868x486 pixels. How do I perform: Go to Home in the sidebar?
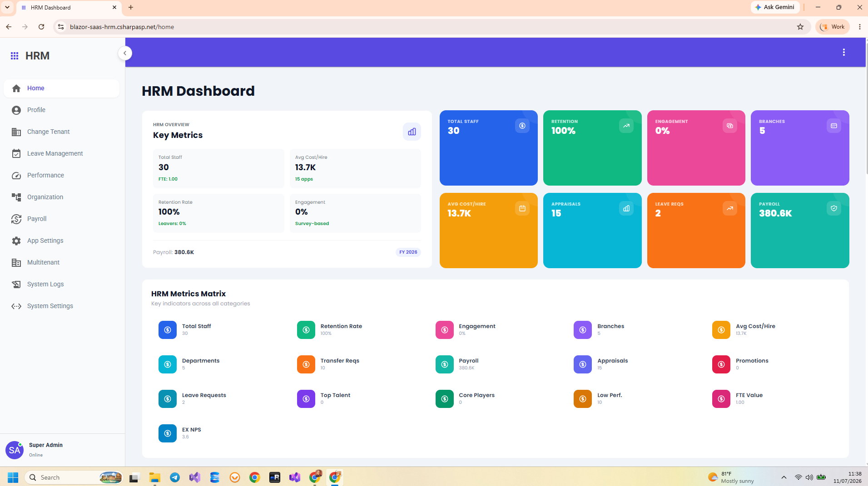[x=61, y=88]
